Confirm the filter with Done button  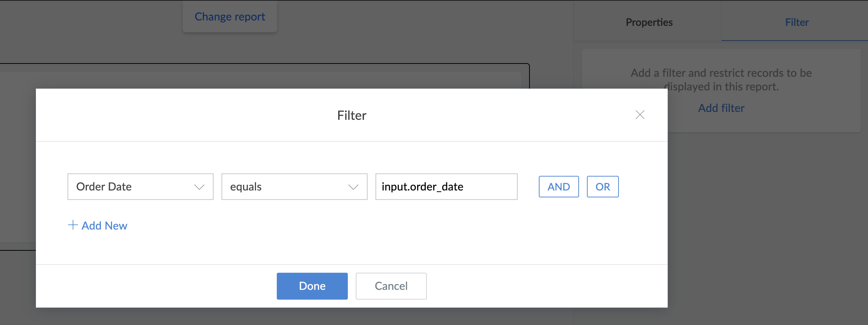tap(312, 286)
